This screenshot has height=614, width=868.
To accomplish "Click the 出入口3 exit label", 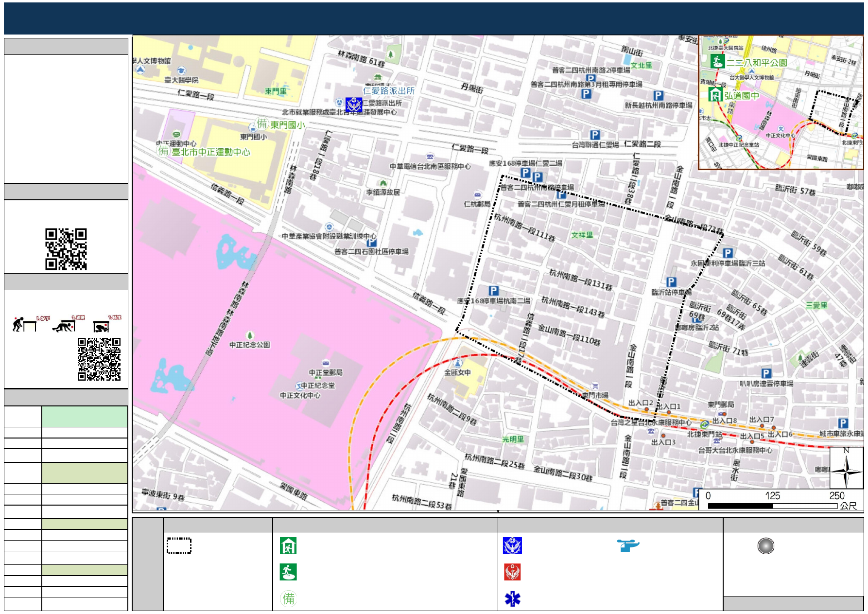I will click(x=663, y=442).
